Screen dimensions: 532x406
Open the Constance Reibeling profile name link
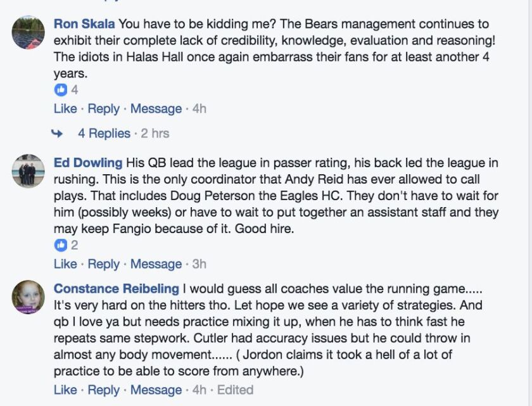117,289
